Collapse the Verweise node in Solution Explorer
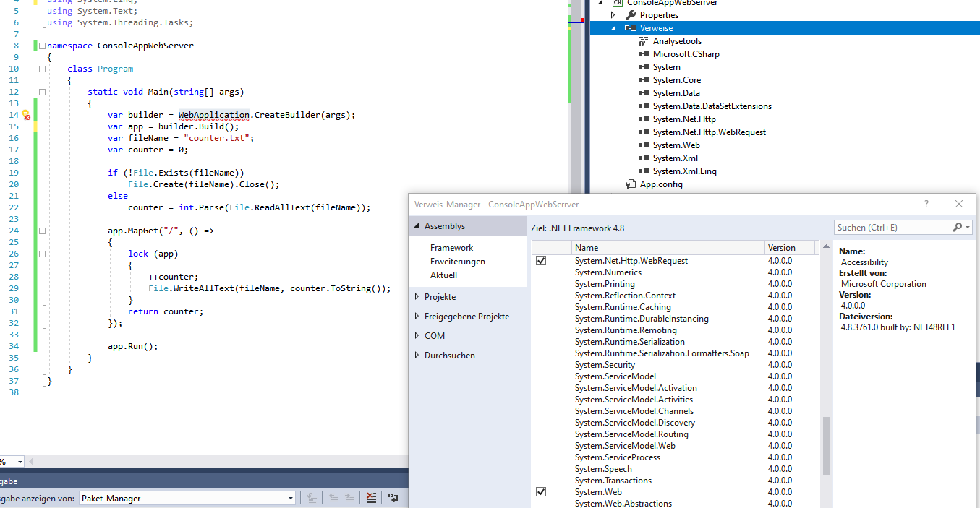The width and height of the screenshot is (980, 508). pyautogui.click(x=613, y=28)
